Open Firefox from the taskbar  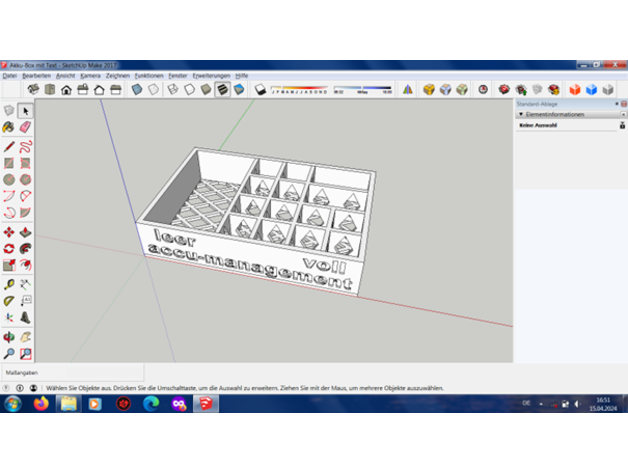coord(40,404)
